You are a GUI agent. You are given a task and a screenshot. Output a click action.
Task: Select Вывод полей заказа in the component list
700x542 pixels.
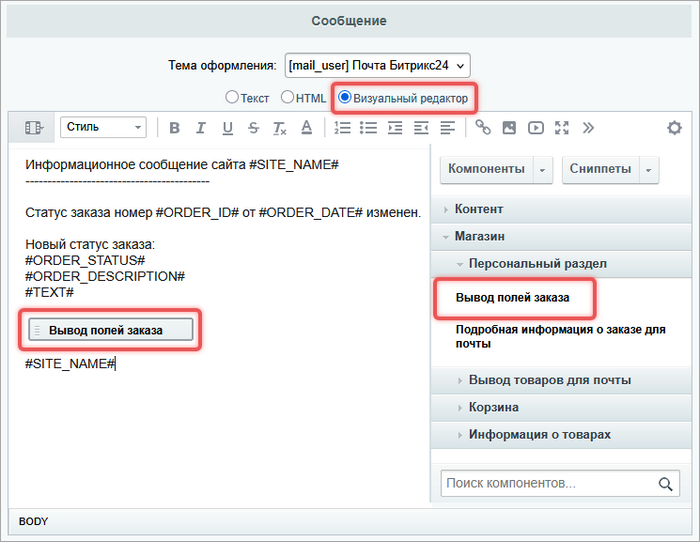[x=512, y=298]
